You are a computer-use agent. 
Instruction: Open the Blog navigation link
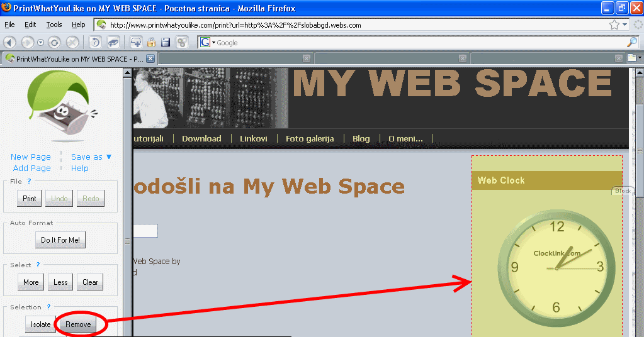coord(361,138)
